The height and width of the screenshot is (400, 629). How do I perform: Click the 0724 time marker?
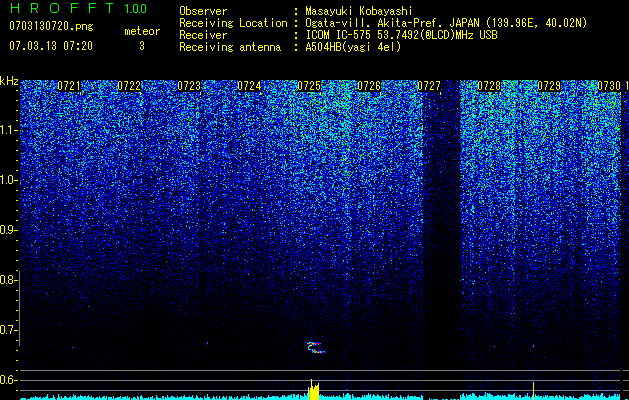249,86
